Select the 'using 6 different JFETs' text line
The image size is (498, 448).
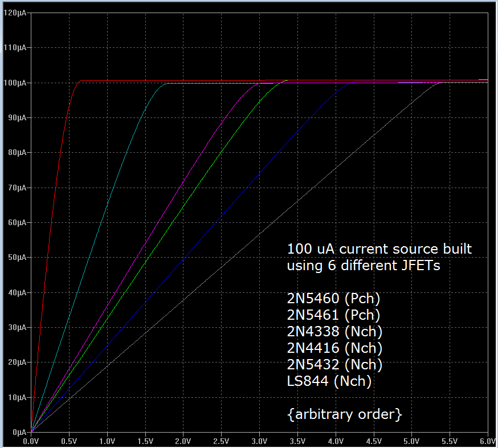point(364,266)
